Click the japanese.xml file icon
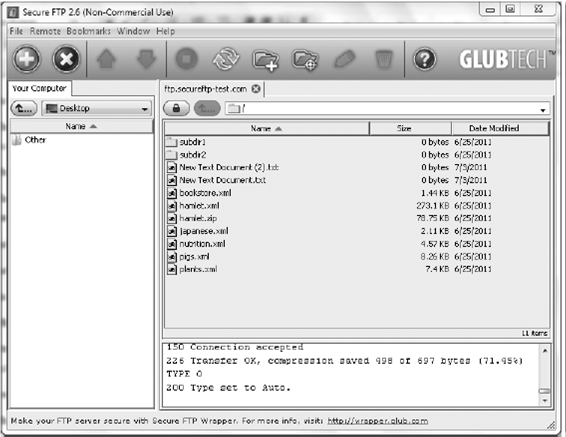The image size is (566, 437). [x=172, y=231]
